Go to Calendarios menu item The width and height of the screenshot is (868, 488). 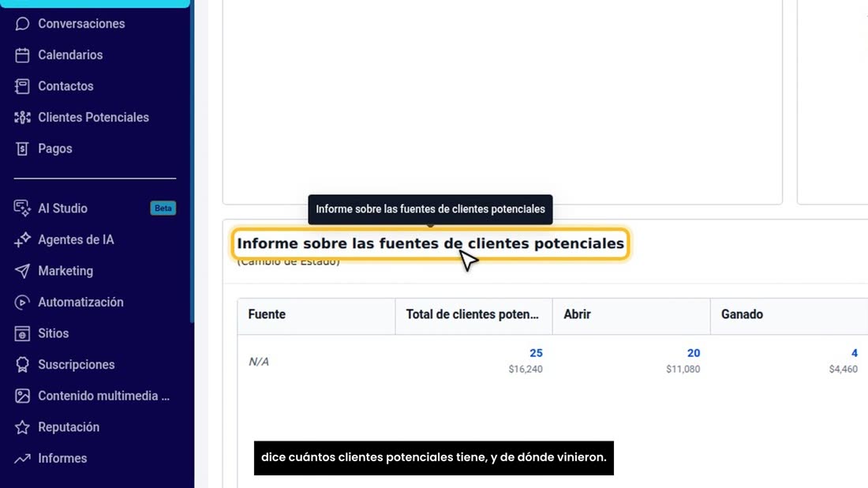point(70,54)
